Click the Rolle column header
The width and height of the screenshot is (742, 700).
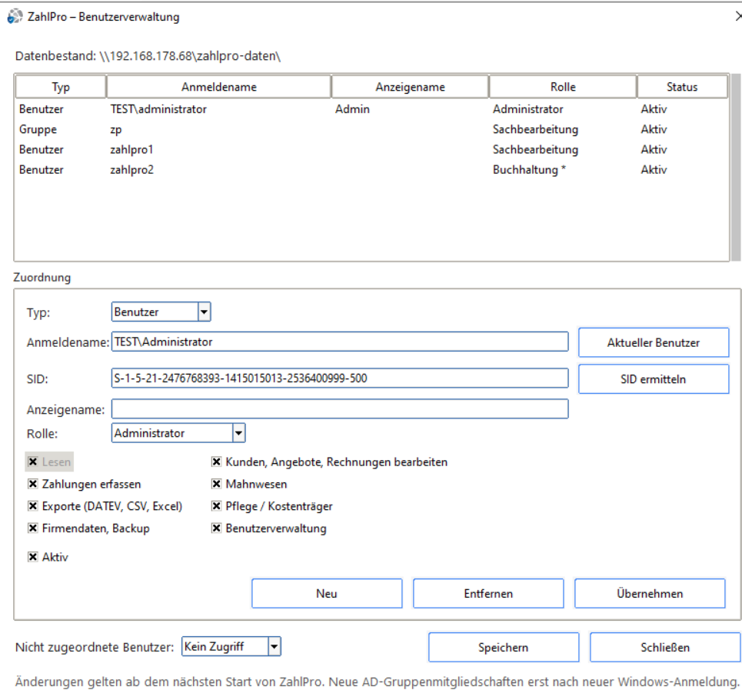tap(563, 87)
